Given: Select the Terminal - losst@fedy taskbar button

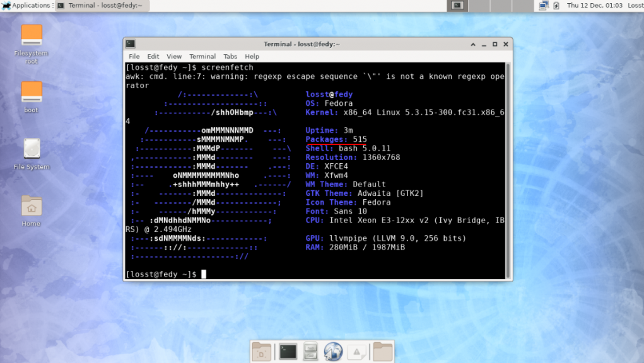Looking at the screenshot, I should coord(102,5).
